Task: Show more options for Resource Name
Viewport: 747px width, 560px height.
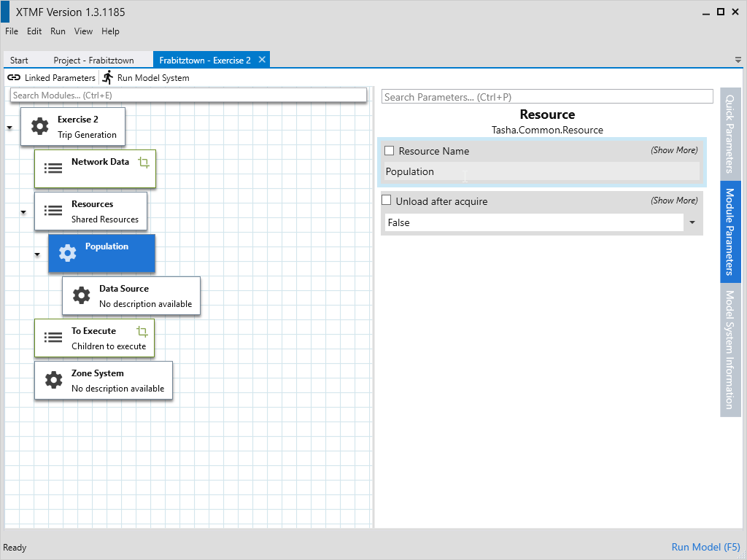Action: point(674,150)
